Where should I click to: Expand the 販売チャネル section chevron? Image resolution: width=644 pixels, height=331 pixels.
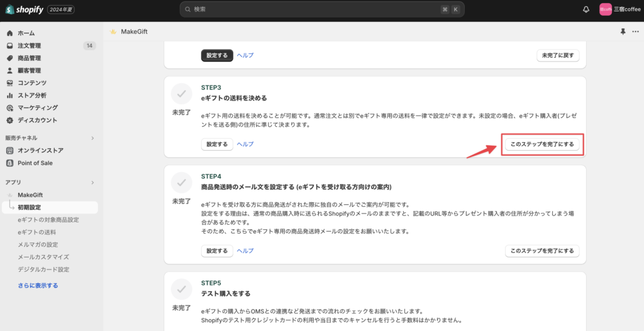coord(92,138)
